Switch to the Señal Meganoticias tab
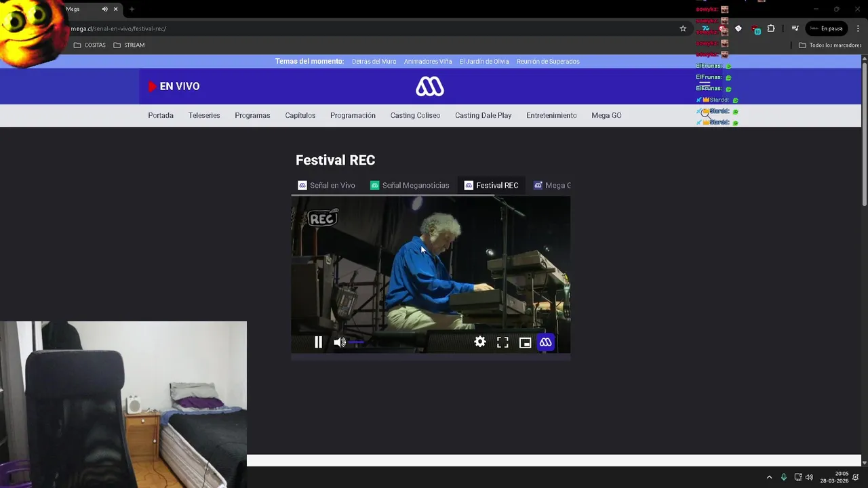The width and height of the screenshot is (868, 488). pos(410,185)
